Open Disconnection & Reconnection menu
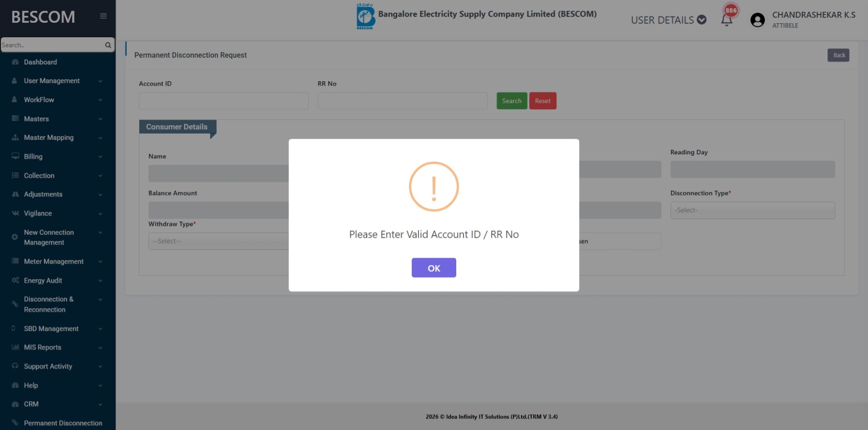The height and width of the screenshot is (430, 868). click(x=58, y=304)
